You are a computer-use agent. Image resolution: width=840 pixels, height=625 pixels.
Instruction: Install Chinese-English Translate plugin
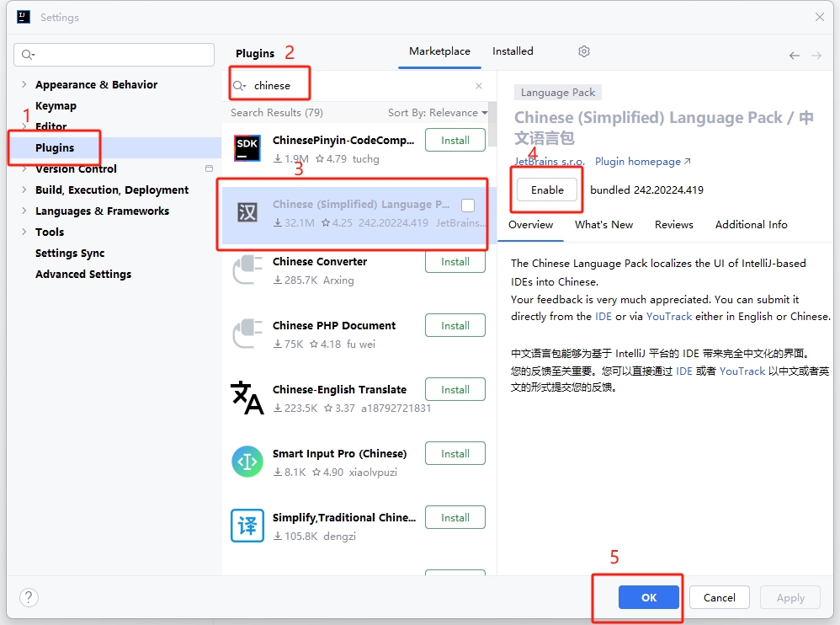(x=455, y=390)
